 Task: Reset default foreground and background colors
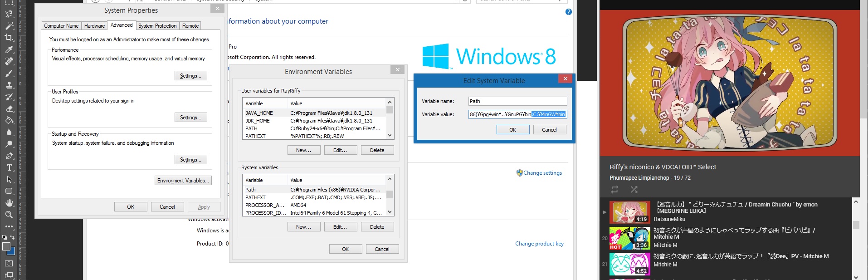tap(5, 237)
